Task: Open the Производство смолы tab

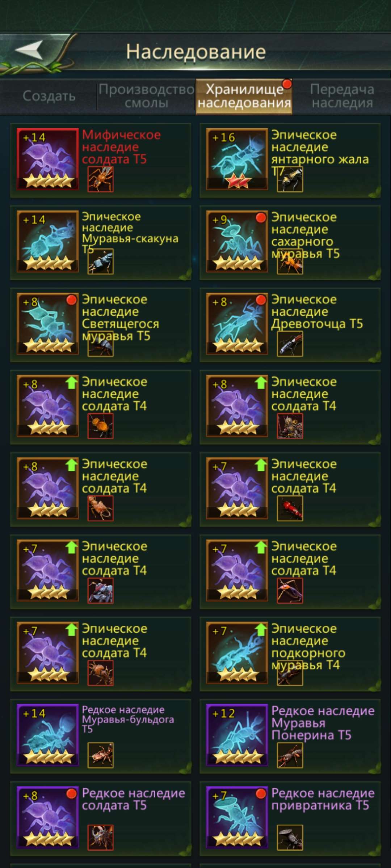Action: pos(146,96)
